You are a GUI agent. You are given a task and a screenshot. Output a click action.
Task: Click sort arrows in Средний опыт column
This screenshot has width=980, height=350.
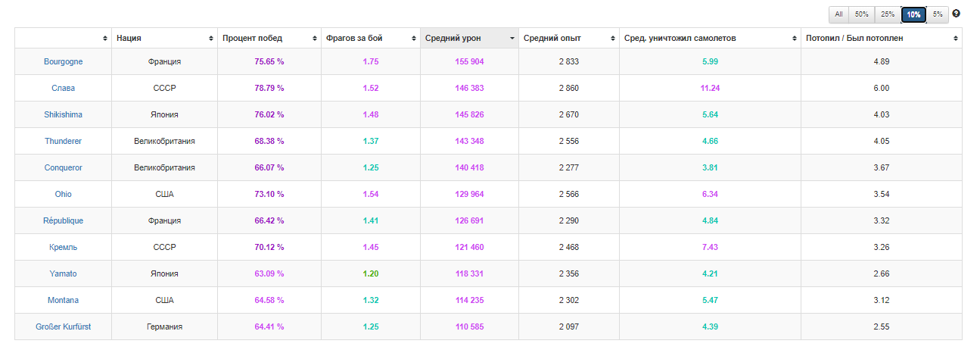pos(612,38)
